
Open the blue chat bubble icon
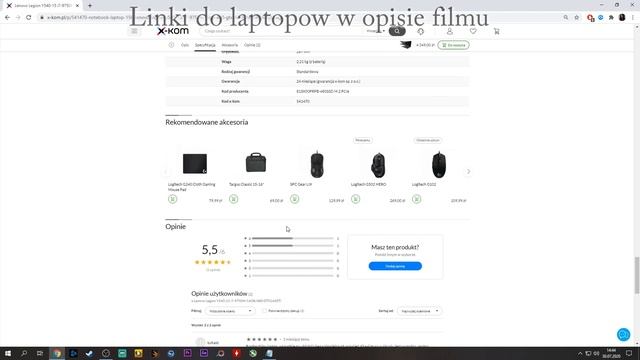(x=623, y=335)
